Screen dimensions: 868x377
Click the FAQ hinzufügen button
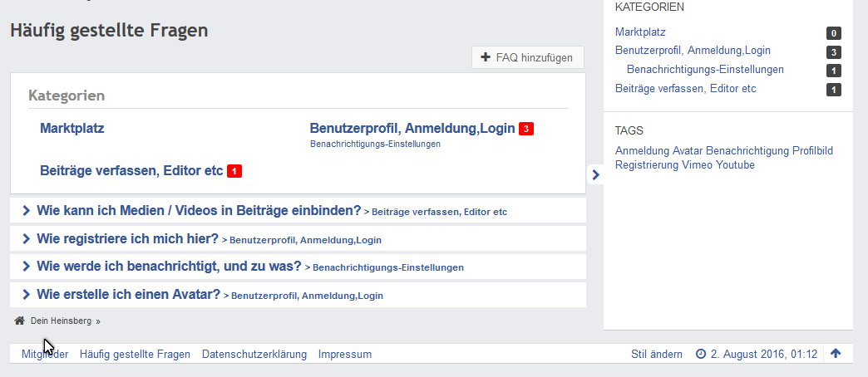(527, 57)
